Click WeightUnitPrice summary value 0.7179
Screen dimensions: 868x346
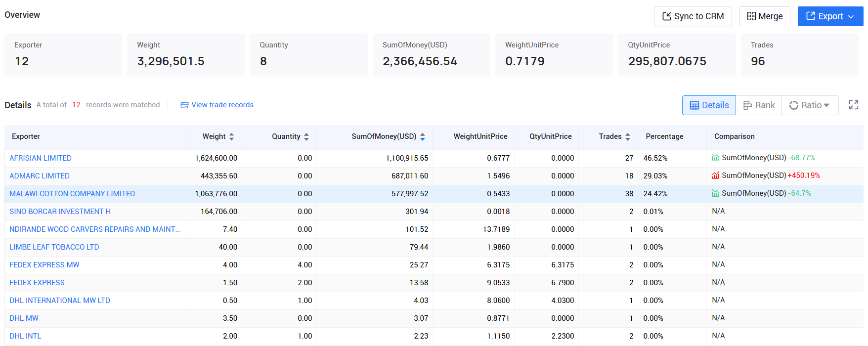coord(525,61)
